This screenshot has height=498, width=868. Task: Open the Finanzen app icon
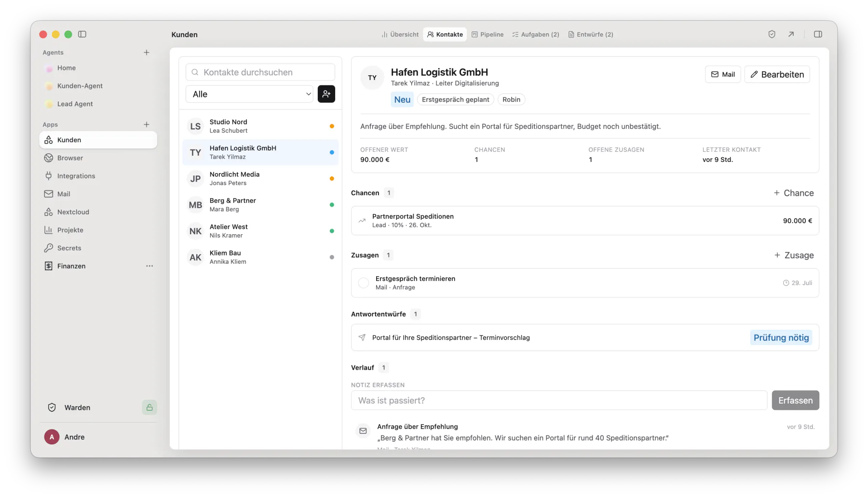point(49,266)
